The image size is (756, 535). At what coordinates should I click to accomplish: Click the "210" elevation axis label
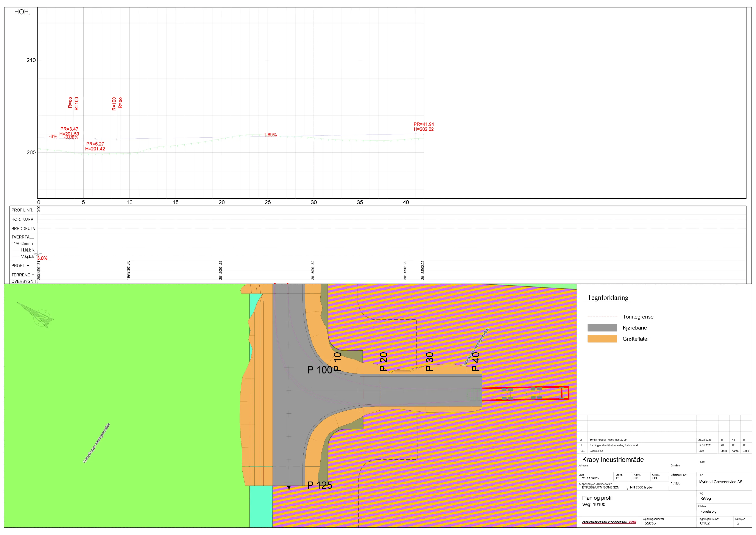click(x=31, y=60)
